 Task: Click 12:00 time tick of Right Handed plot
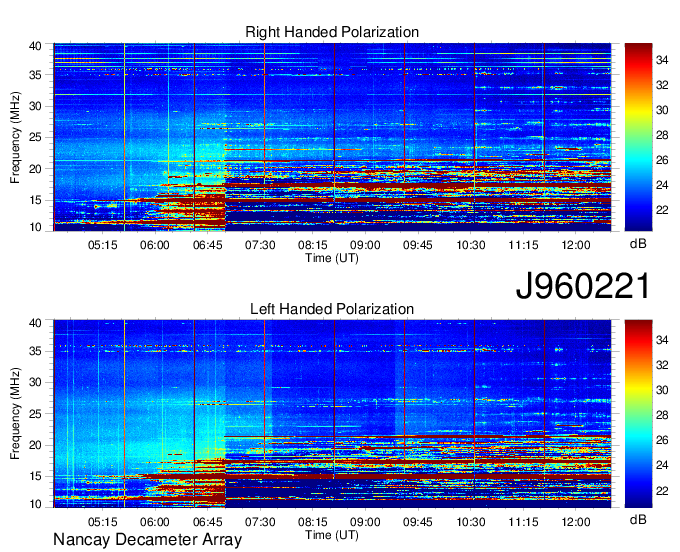tap(575, 245)
